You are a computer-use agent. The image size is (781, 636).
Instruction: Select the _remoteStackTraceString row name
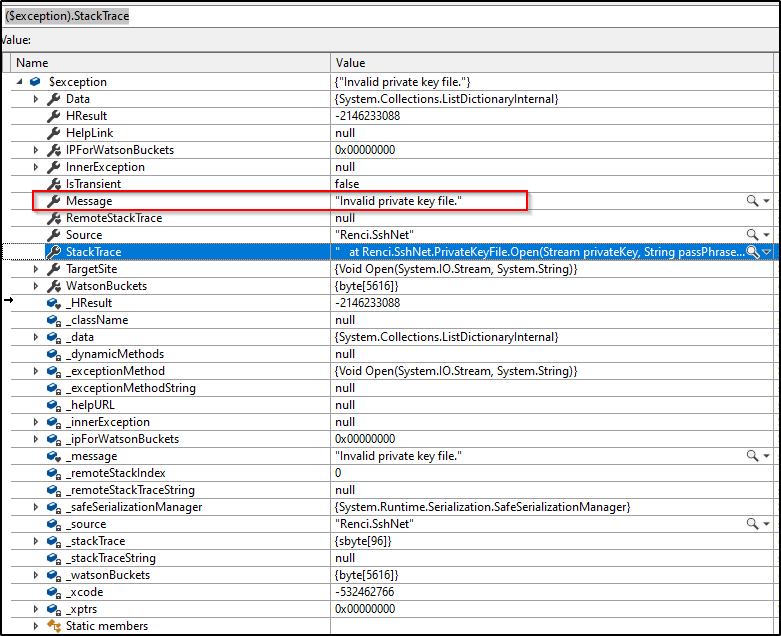pos(130,490)
